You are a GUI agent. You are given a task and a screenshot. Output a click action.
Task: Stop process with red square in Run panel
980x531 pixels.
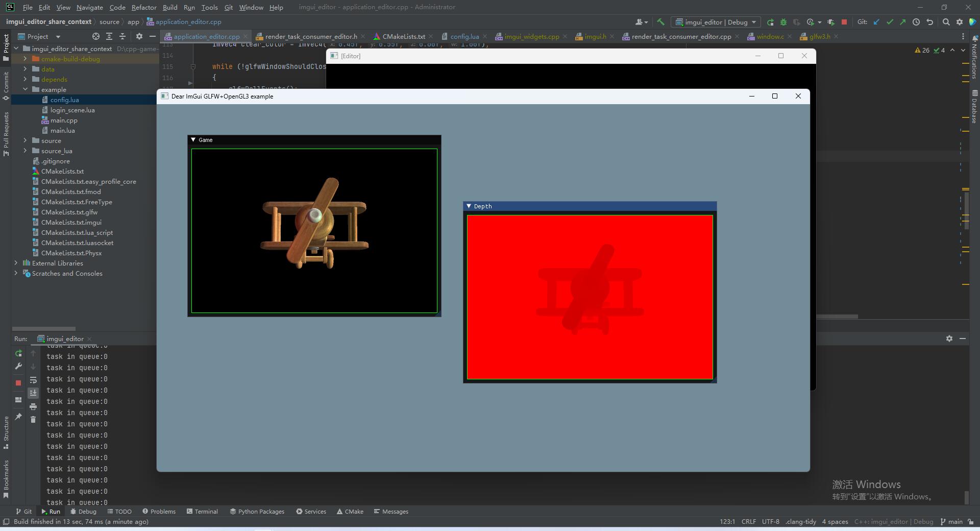pos(18,382)
